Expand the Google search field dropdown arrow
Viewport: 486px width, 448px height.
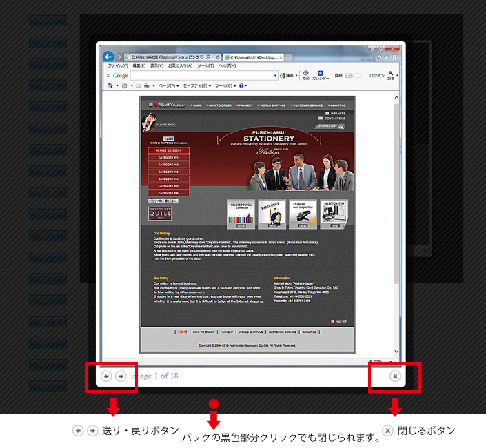(x=275, y=75)
